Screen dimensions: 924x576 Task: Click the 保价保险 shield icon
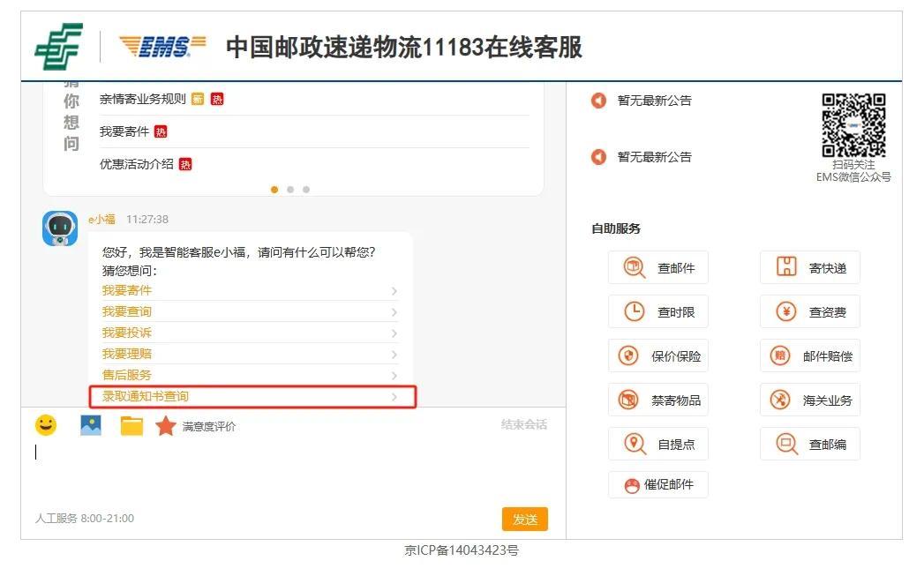click(x=628, y=355)
